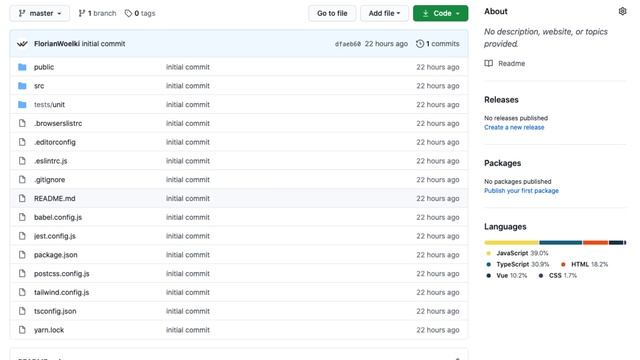Open the src folder
Screen dimensions: 640x360
click(39, 86)
